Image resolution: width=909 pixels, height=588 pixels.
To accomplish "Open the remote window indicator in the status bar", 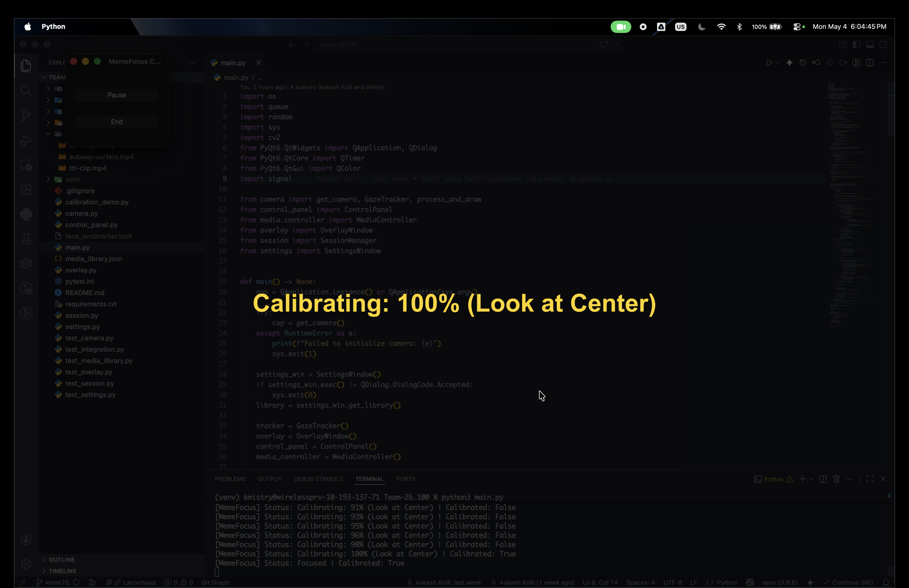I will [x=23, y=582].
